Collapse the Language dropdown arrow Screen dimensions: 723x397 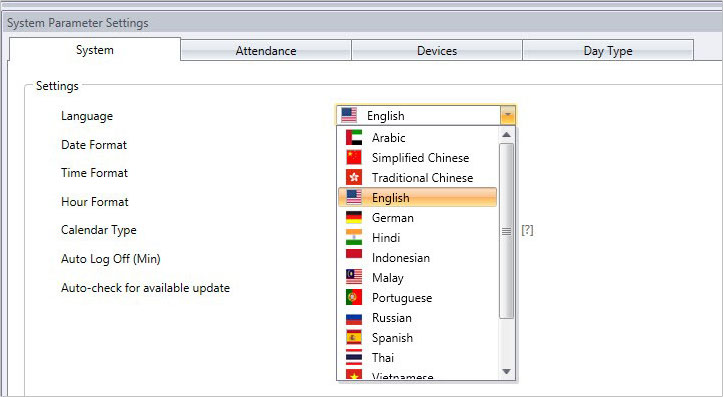point(507,115)
